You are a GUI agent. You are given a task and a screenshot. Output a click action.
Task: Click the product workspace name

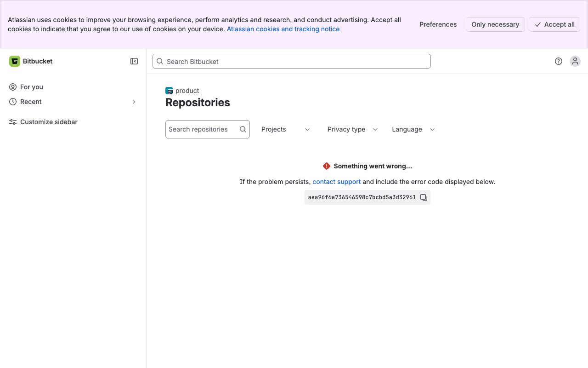tap(187, 91)
